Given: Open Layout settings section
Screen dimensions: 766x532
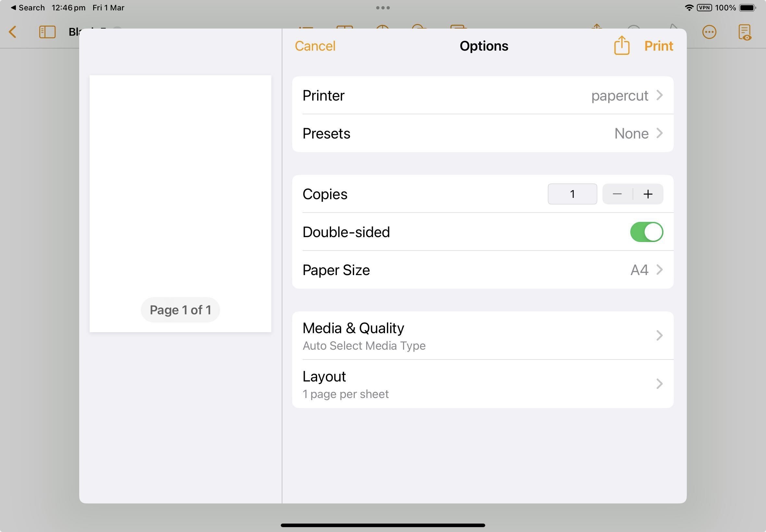Looking at the screenshot, I should click(x=482, y=384).
